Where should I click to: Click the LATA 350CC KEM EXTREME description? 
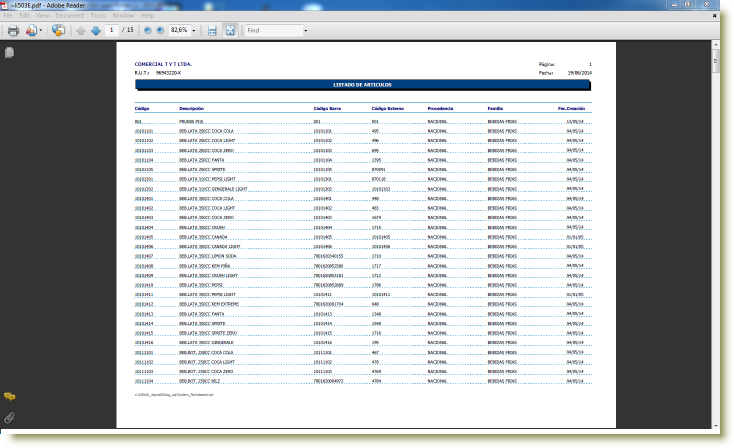tap(209, 304)
